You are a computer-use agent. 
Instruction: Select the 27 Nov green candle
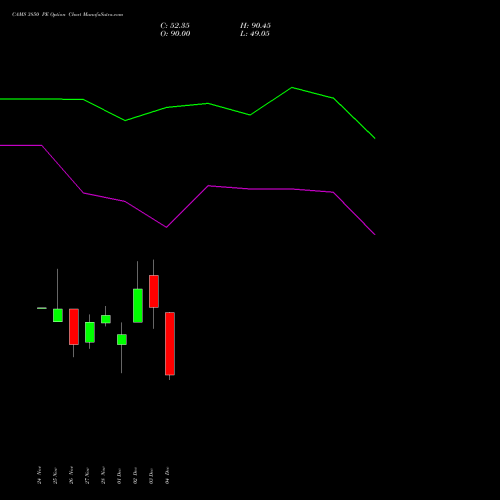point(90,332)
